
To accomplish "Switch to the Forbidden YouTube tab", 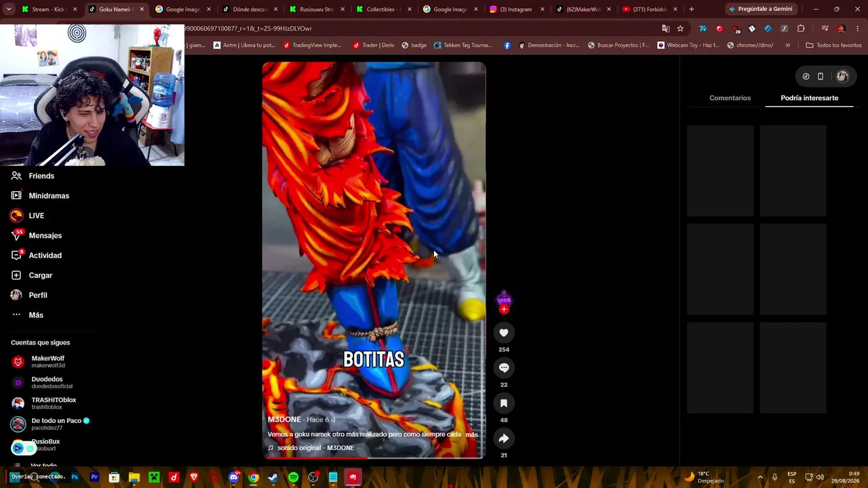I will 650,9.
